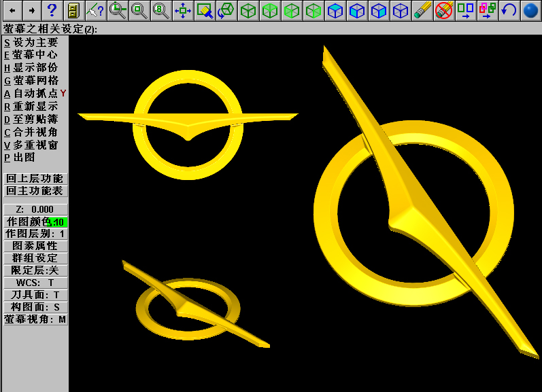Open help via blue question mark icon
Viewport: 542px width, 392px height.
click(52, 10)
